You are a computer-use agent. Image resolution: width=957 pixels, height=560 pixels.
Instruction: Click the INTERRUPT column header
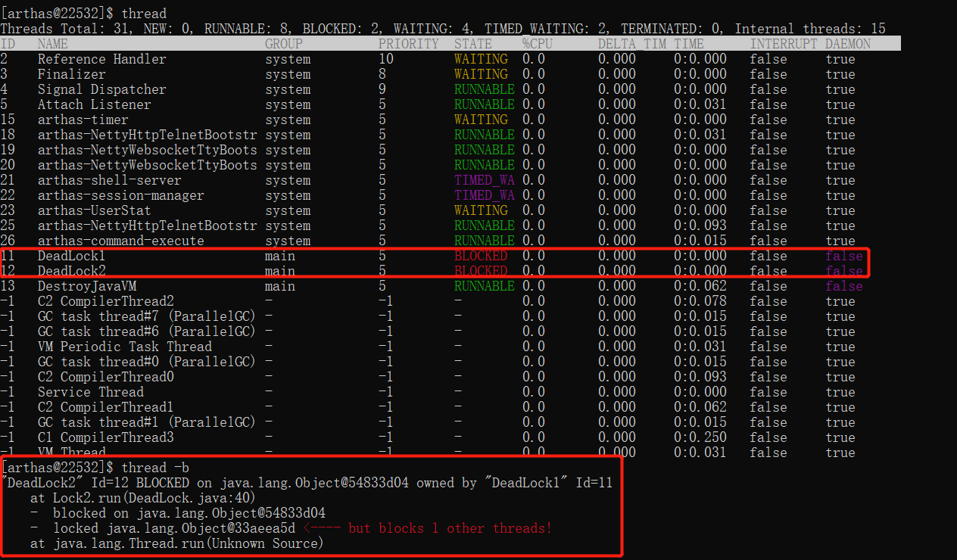click(784, 44)
